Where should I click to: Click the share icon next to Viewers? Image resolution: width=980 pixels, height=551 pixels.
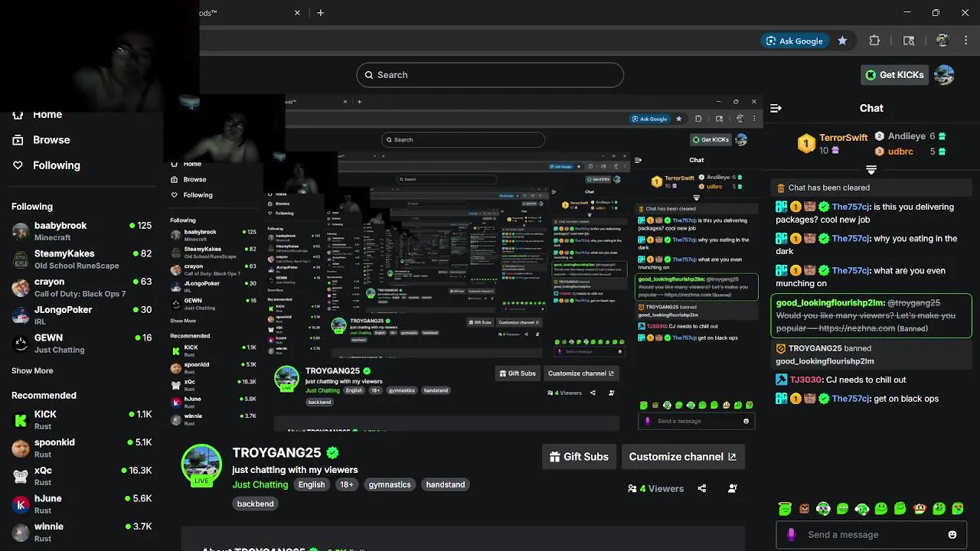[702, 488]
